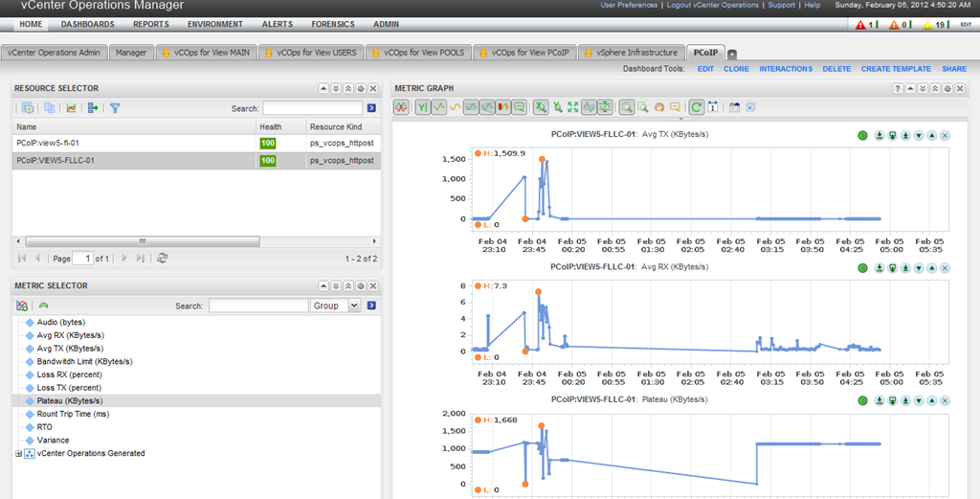
Task: Select the Bandwidth Limit (KBytes/s) metric
Action: click(x=84, y=361)
